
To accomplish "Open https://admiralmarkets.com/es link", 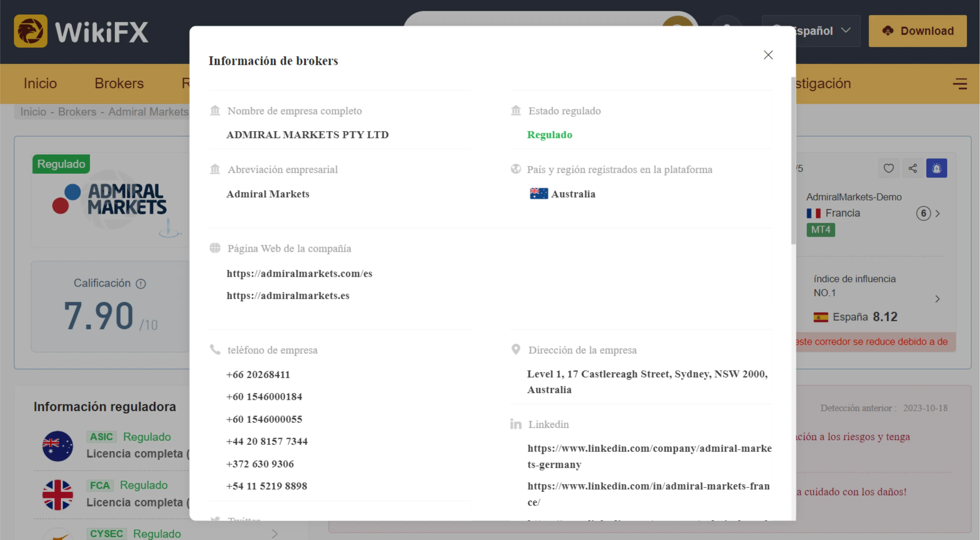I will click(300, 273).
